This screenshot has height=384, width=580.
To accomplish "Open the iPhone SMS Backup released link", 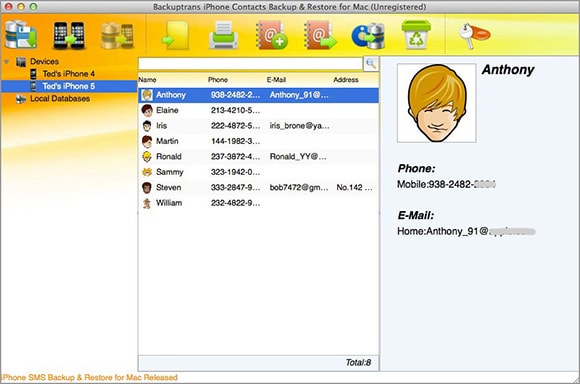I will tap(89, 378).
